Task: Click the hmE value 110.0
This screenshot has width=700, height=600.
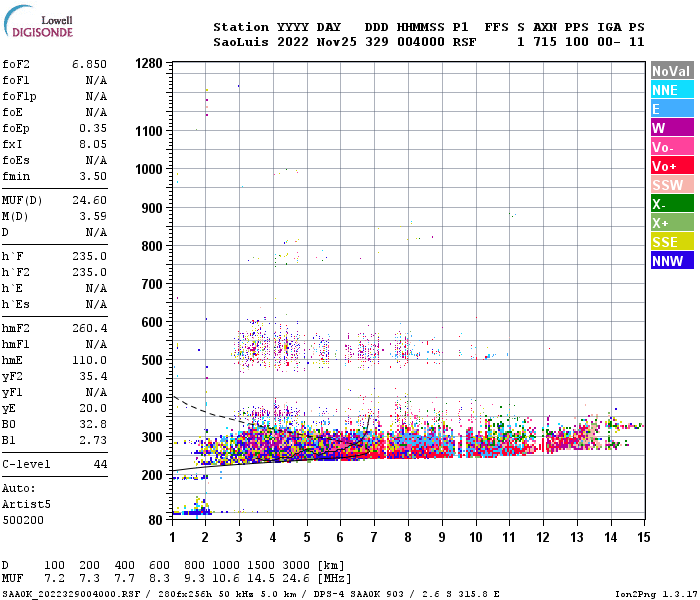Action: [89, 360]
